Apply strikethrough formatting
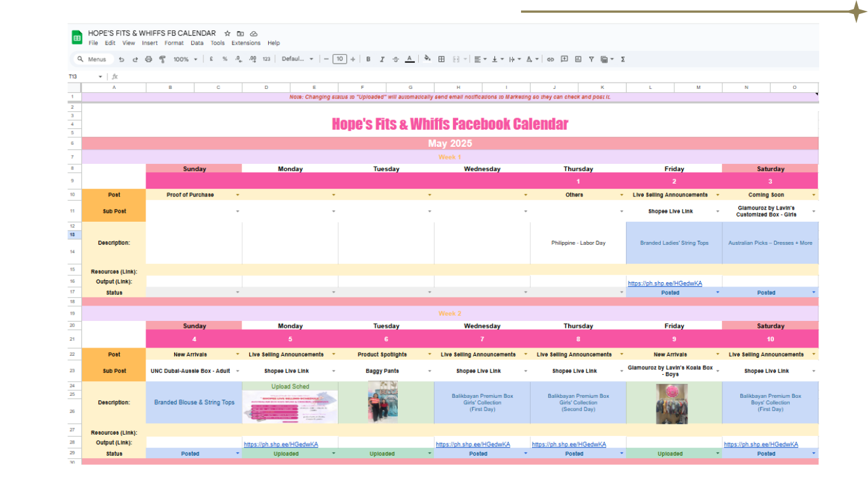Image resolution: width=868 pixels, height=488 pixels. click(x=396, y=59)
